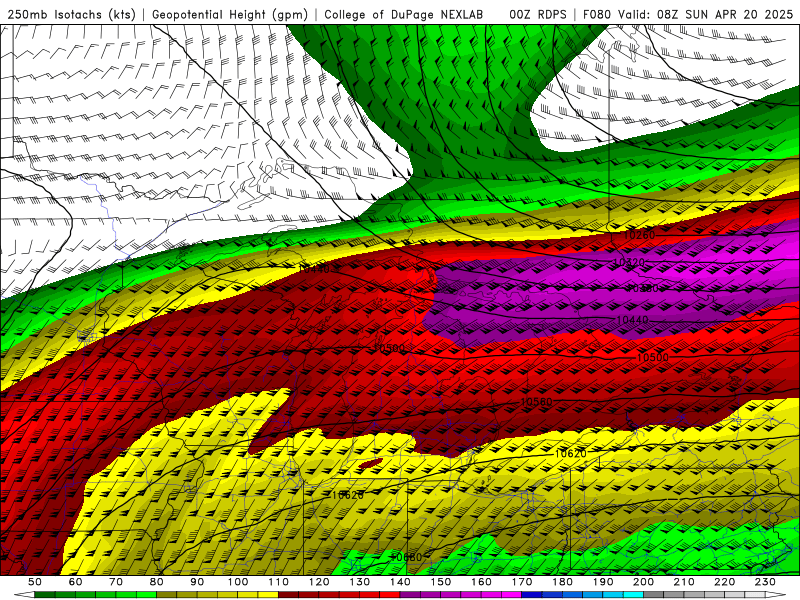Click the 170 value on the color scale

coord(522,582)
